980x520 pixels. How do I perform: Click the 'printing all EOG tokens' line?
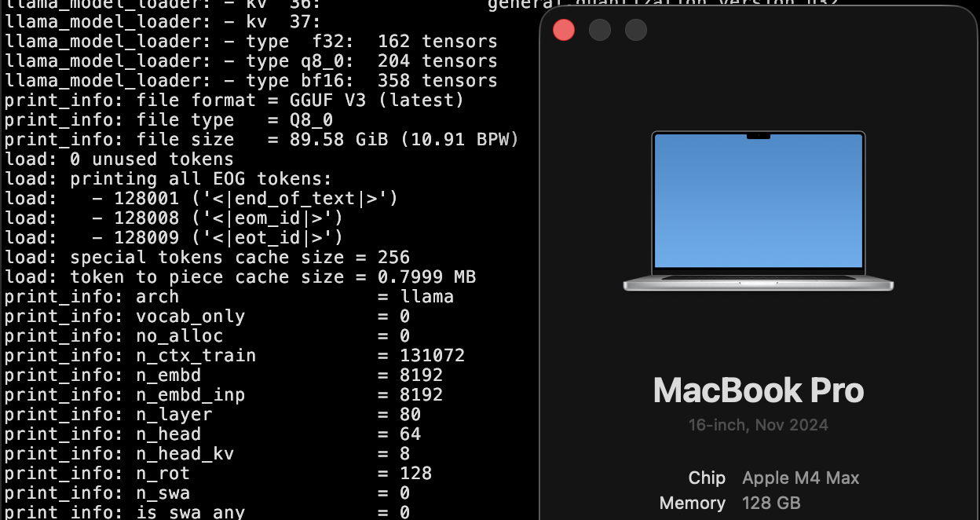[169, 179]
